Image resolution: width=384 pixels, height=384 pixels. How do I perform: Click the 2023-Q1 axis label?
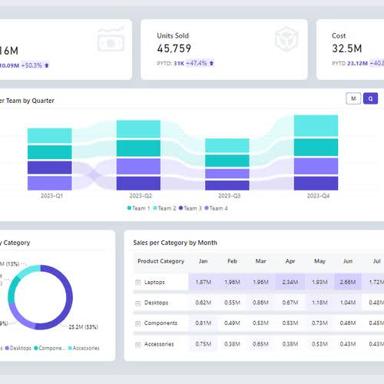click(x=52, y=196)
